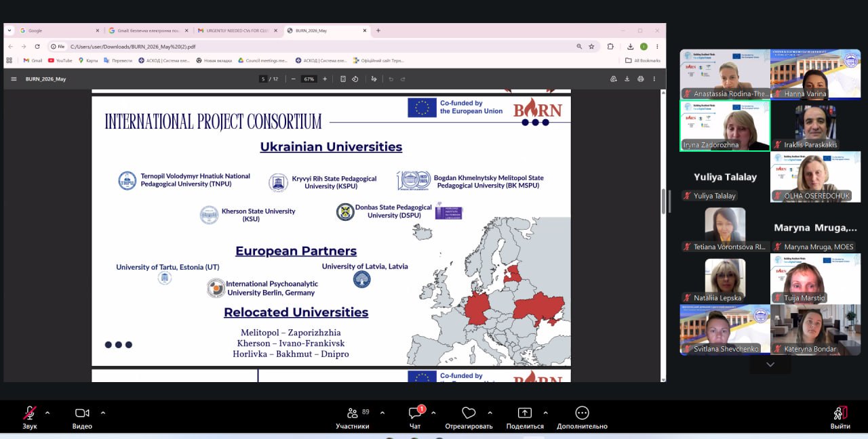This screenshot has width=868, height=439.
Task: Expand the chevron next to Чат
Action: tap(433, 413)
